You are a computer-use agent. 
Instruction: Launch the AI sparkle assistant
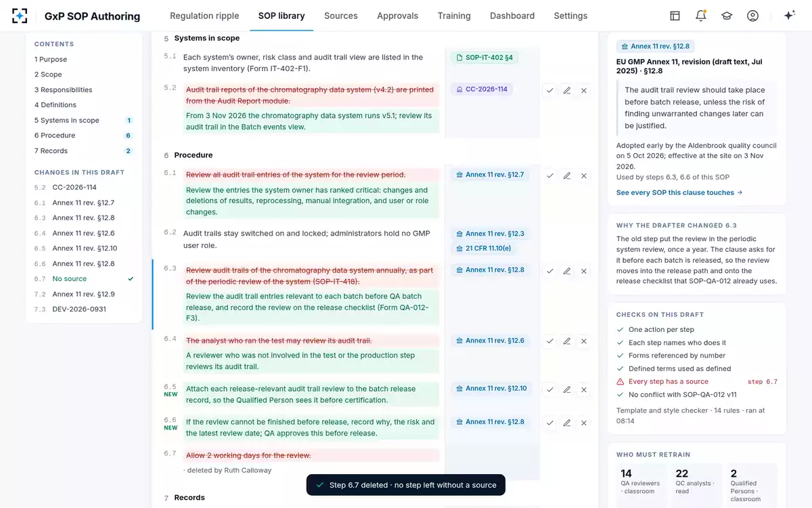(789, 16)
